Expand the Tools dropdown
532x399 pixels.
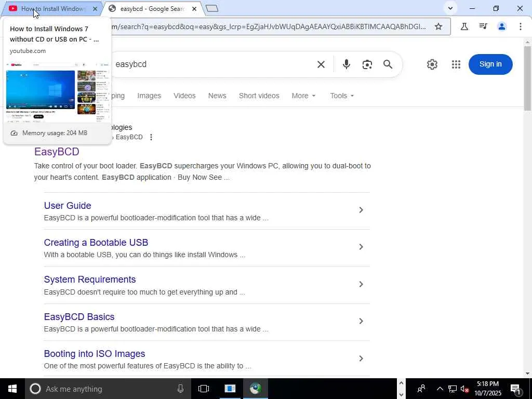tap(342, 96)
